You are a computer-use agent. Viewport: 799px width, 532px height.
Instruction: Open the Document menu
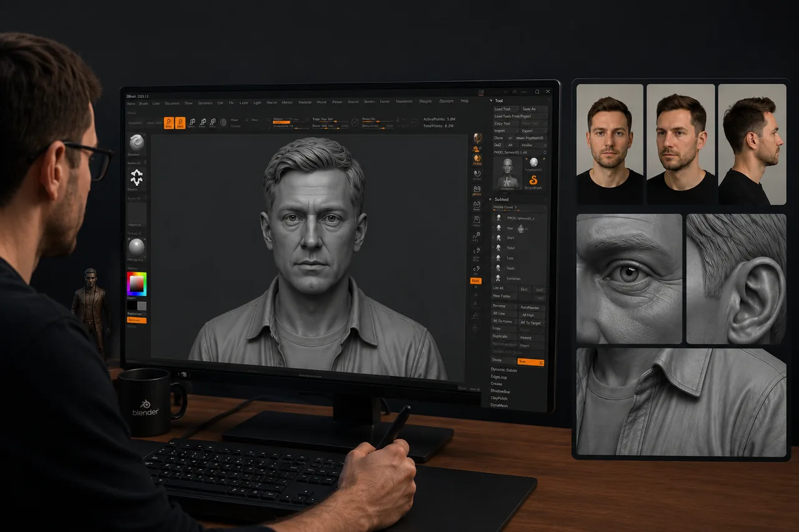point(172,103)
